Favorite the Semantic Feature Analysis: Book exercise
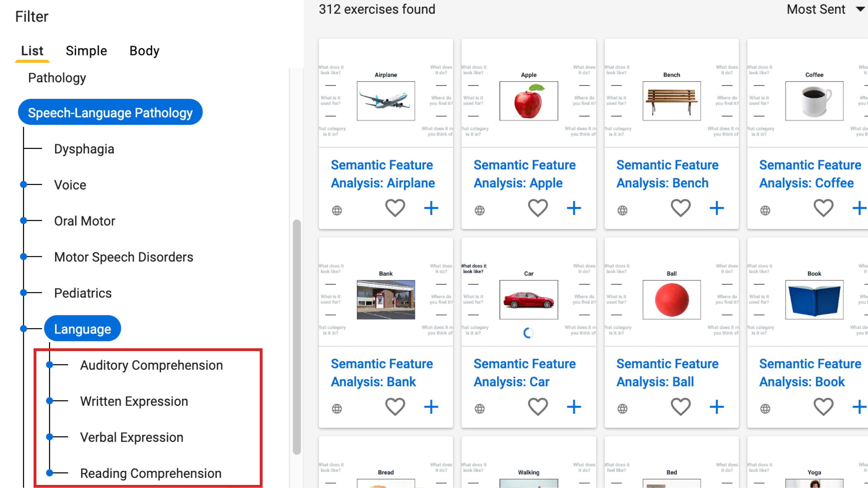Viewport: 868px width, 488px height. (x=823, y=407)
